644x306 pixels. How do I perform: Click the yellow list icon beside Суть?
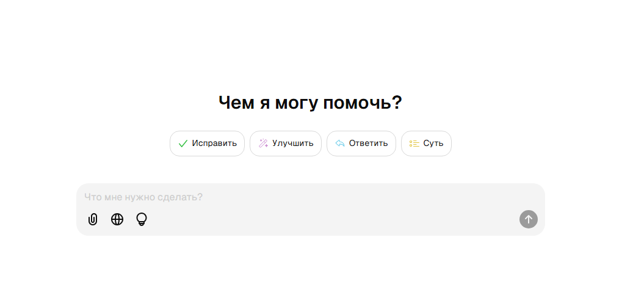[414, 144]
